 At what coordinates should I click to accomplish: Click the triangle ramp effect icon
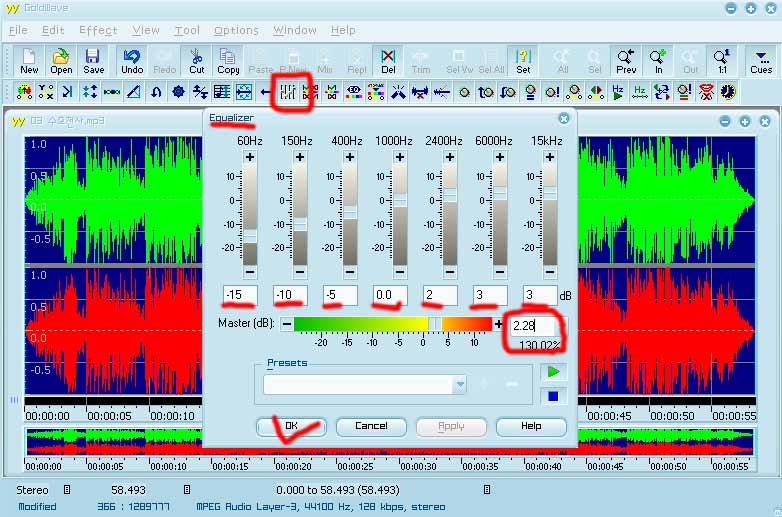point(134,92)
